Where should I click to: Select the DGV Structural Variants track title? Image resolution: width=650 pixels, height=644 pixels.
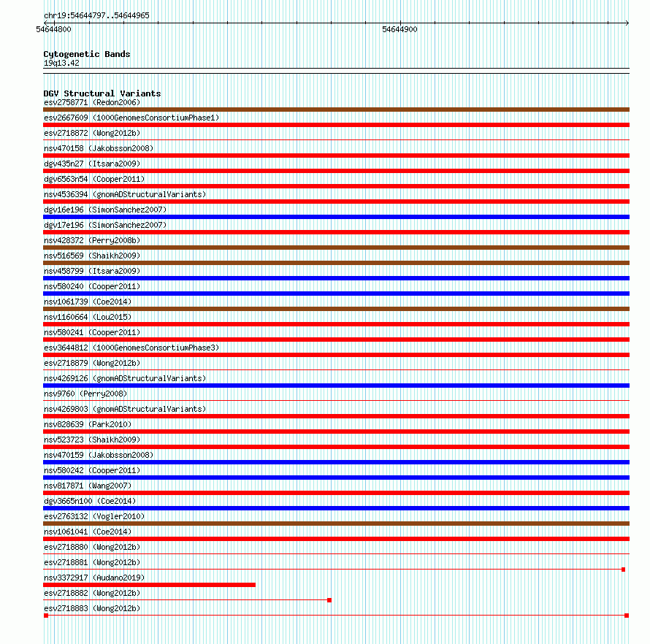pos(102,93)
